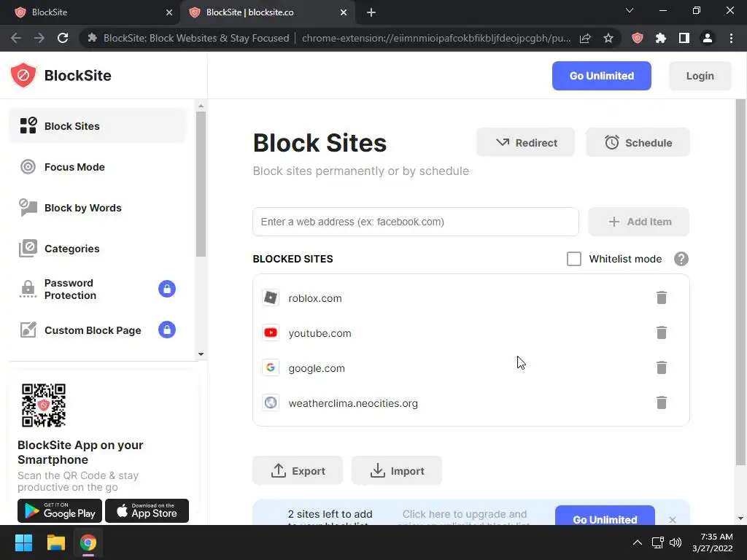Open Whitelist mode help question mark
The height and width of the screenshot is (560, 747).
(681, 259)
